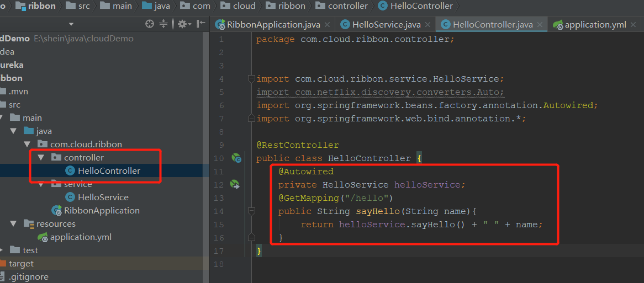Fold the sayHello method at line 14
This screenshot has width=644, height=283.
(x=251, y=211)
